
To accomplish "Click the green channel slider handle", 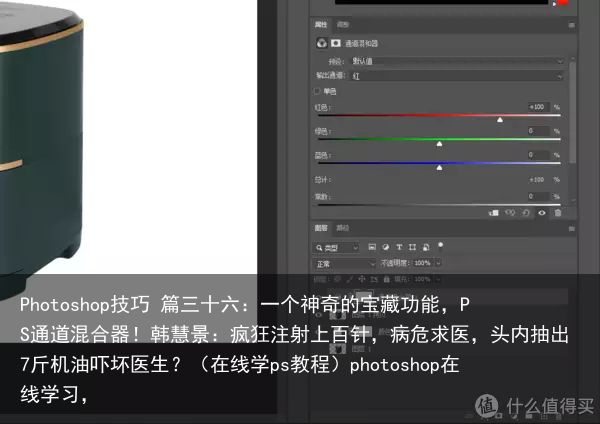I will click(x=439, y=144).
